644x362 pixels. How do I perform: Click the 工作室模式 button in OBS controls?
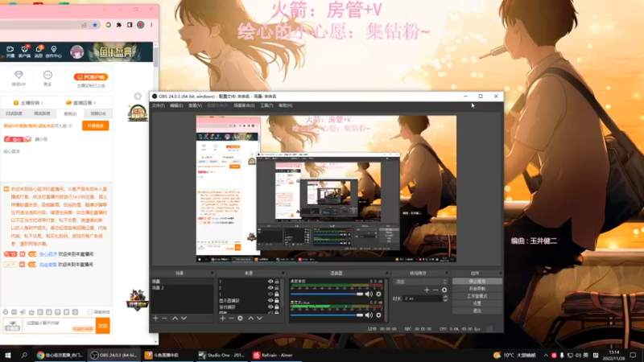point(477,296)
